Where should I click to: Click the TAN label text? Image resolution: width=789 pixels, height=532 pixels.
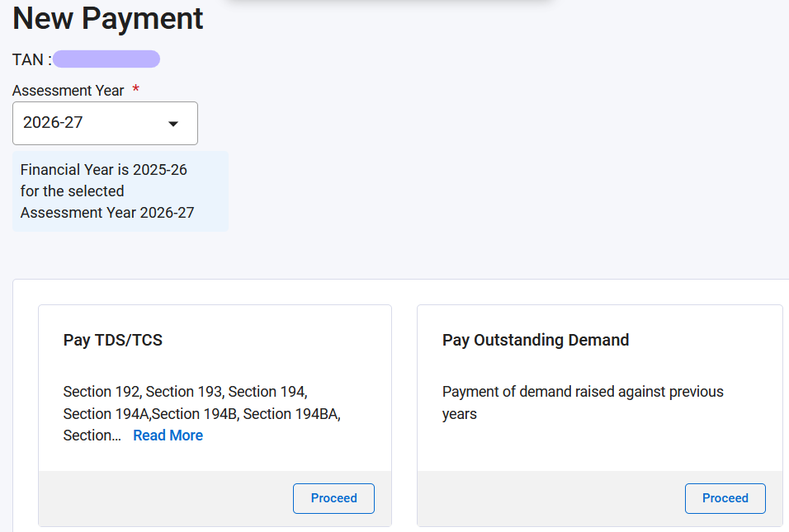pyautogui.click(x=31, y=59)
